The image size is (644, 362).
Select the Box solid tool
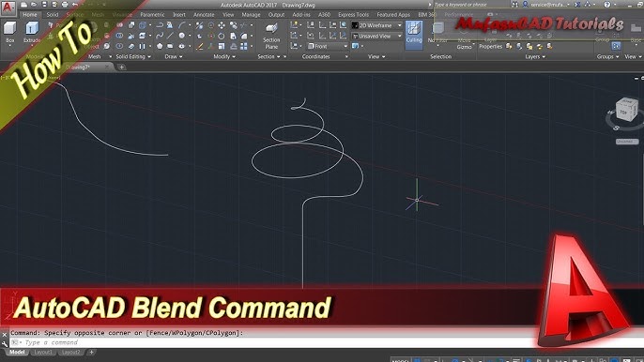(x=9, y=32)
